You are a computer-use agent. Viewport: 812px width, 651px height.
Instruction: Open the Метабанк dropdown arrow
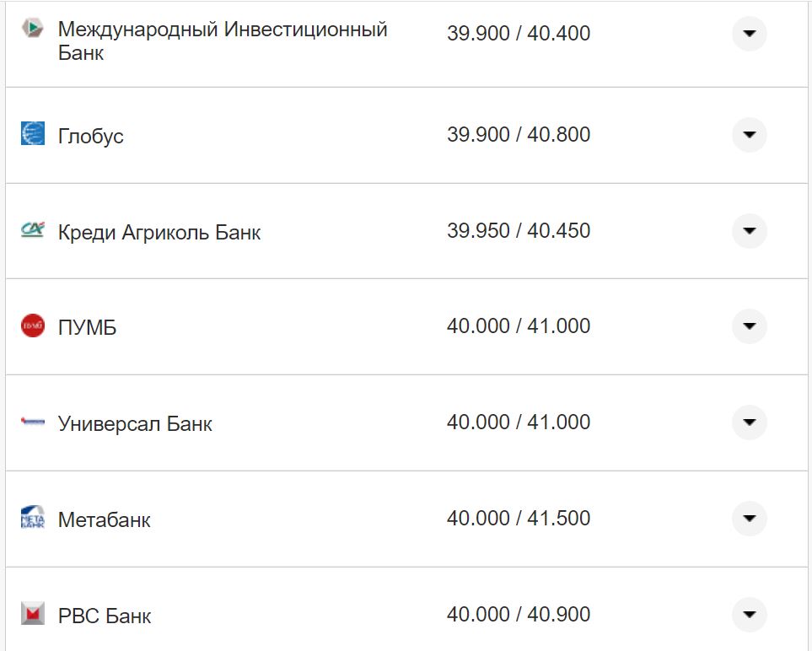coord(749,518)
